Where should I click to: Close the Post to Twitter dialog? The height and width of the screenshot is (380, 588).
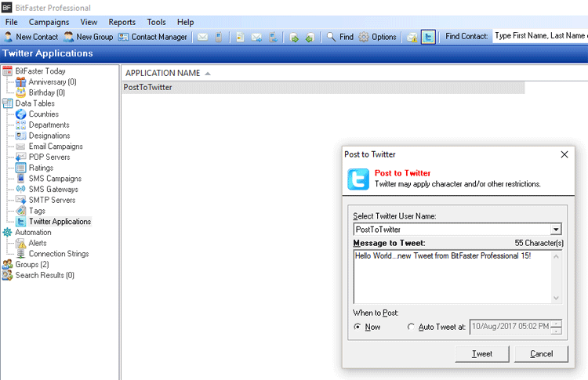click(564, 154)
